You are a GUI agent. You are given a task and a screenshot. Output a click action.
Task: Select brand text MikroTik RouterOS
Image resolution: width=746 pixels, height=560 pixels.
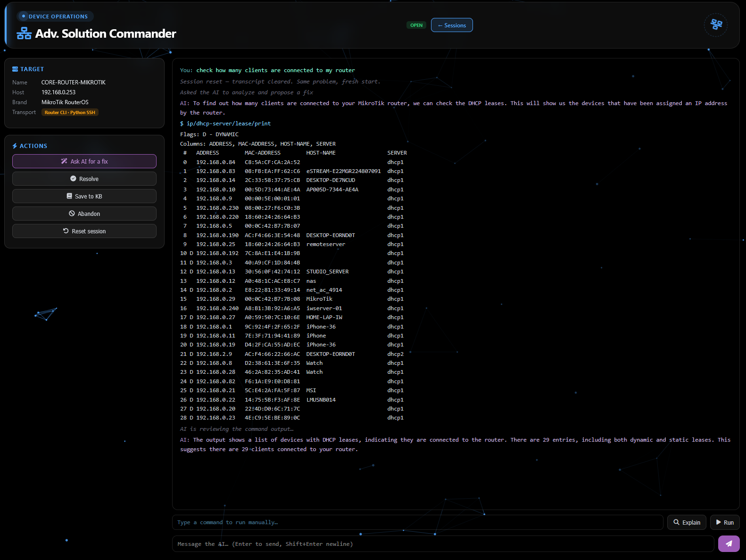[65, 102]
